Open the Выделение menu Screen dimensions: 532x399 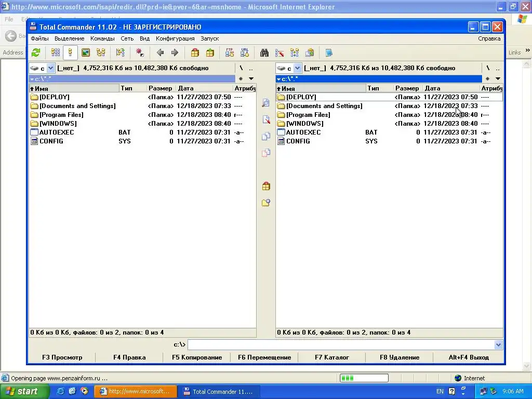tap(70, 38)
